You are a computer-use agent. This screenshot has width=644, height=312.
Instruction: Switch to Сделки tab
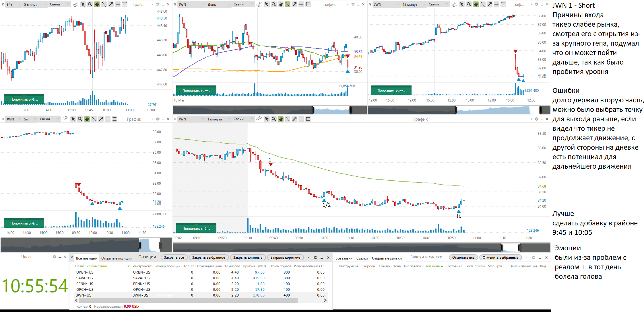click(362, 258)
